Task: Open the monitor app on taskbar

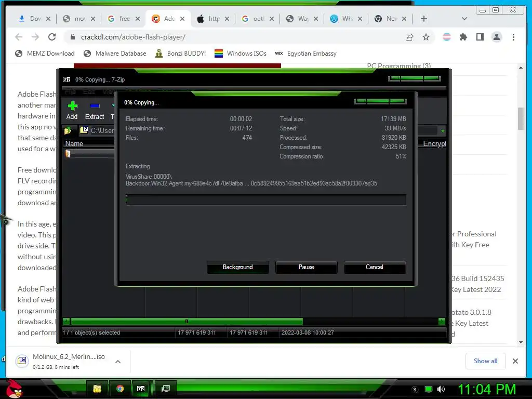Action: tap(166, 389)
